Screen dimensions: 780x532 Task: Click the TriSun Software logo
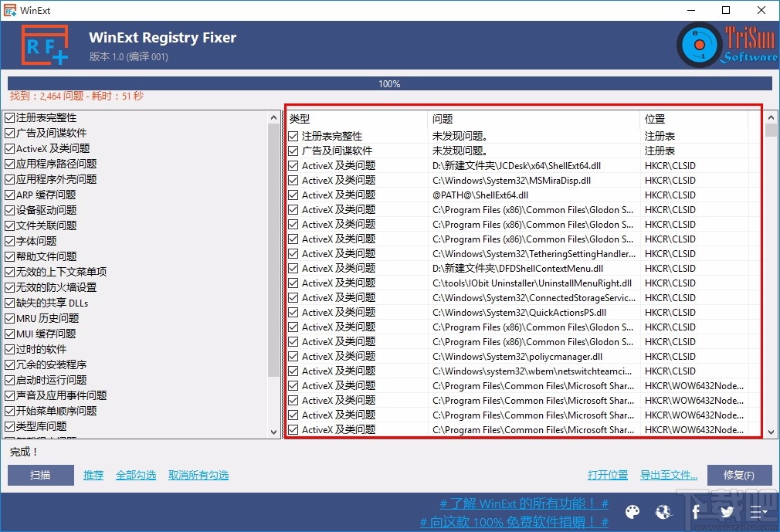tap(721, 44)
